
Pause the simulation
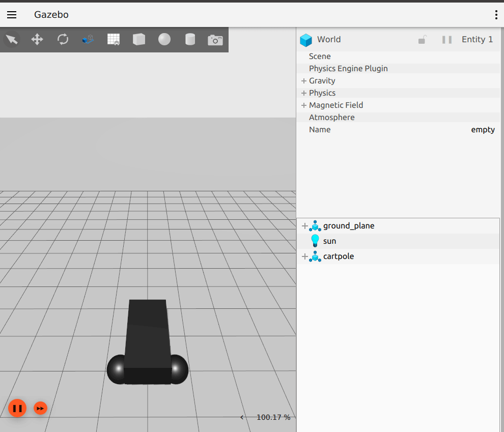tap(17, 408)
